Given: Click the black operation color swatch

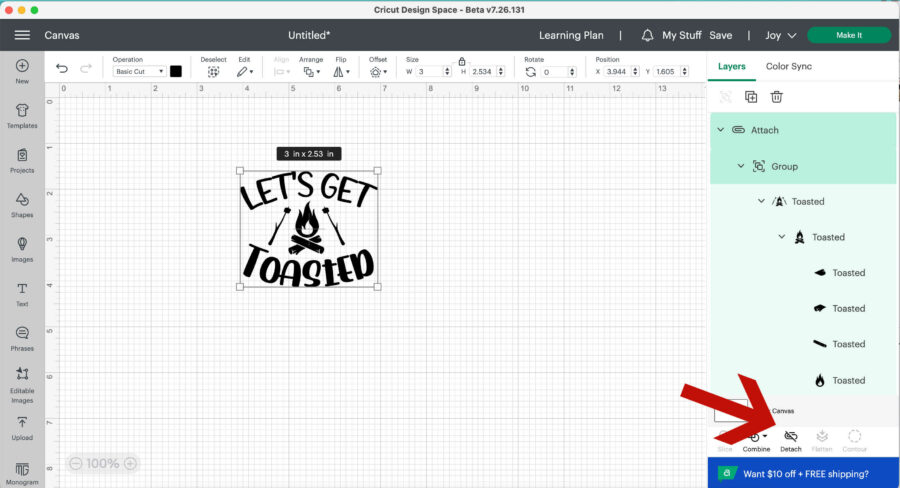Looking at the screenshot, I should coord(176,71).
